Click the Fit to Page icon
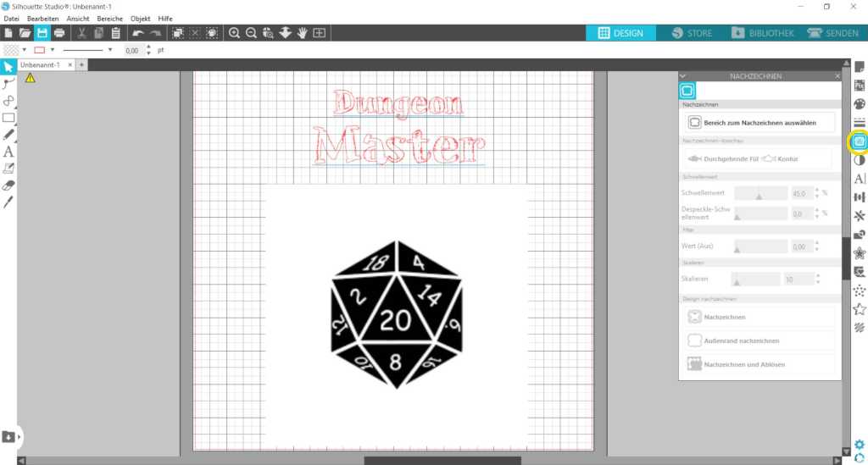Screen dimensions: 868x465 [x=320, y=33]
